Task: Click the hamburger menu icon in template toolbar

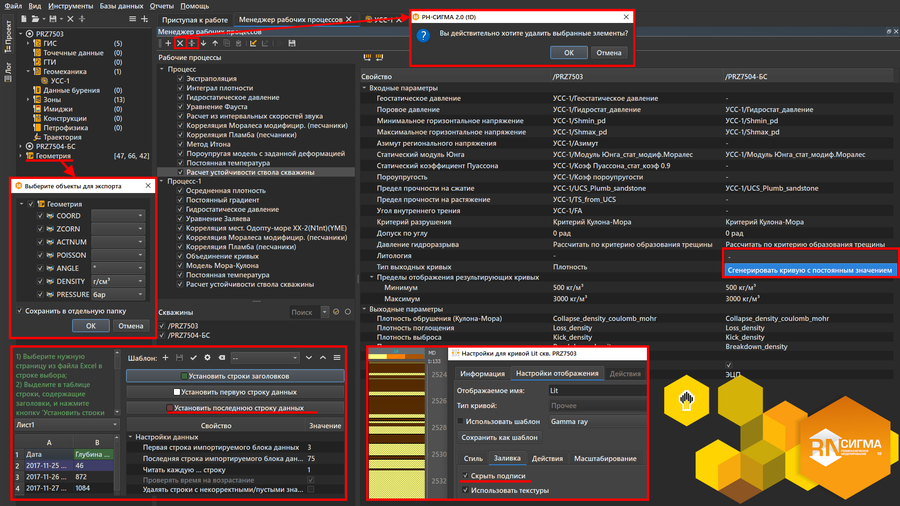Action: coord(337,357)
